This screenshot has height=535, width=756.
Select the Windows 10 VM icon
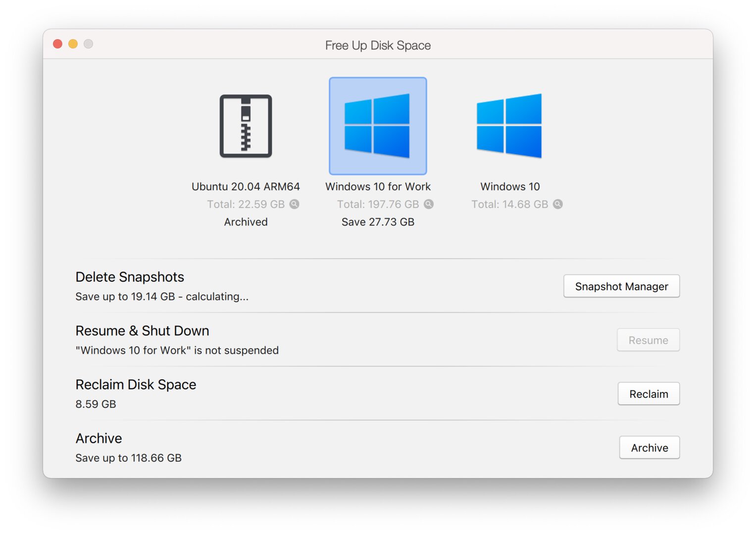(x=509, y=126)
